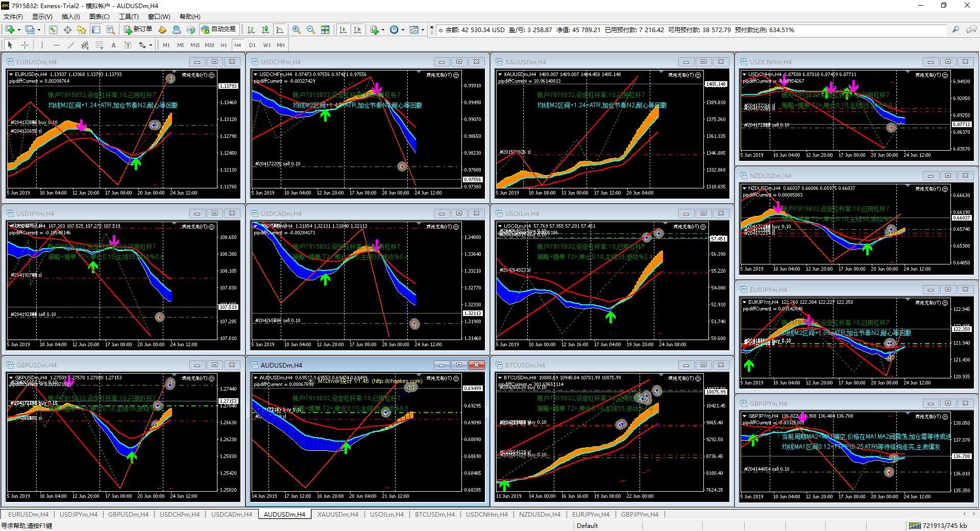Zoom out on the chart
The width and height of the screenshot is (980, 531).
pos(311,30)
